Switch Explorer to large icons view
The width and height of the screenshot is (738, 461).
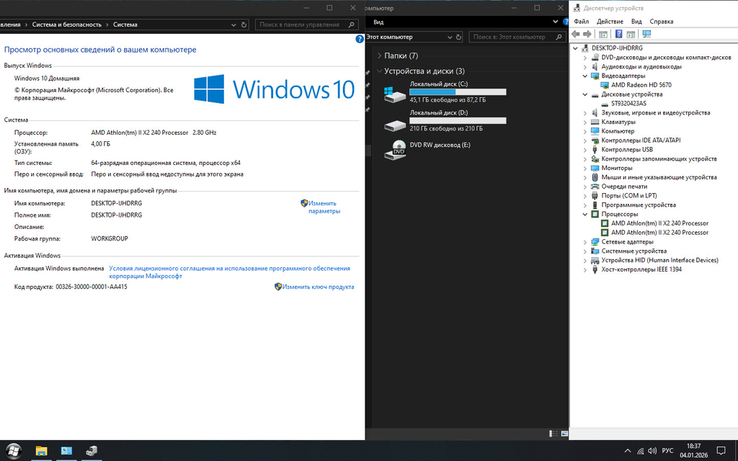pyautogui.click(x=564, y=434)
